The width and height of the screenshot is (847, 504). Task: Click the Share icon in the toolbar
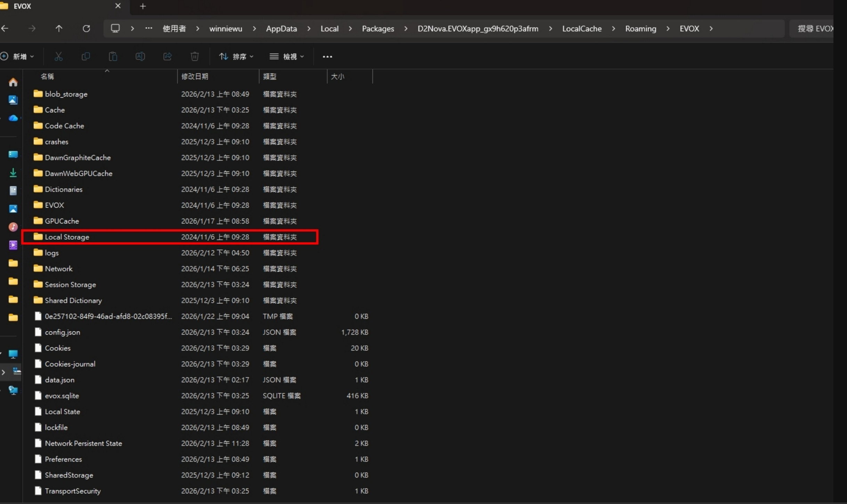pos(168,56)
